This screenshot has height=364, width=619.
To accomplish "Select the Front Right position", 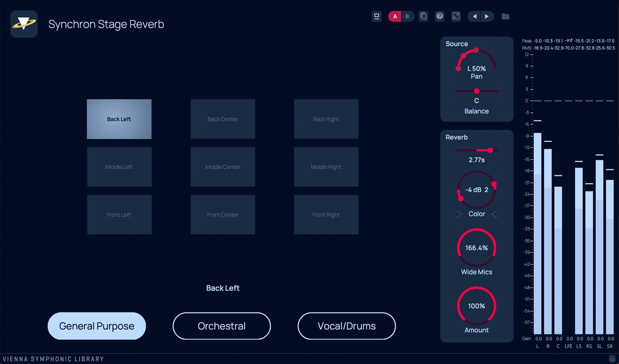I will (x=326, y=215).
